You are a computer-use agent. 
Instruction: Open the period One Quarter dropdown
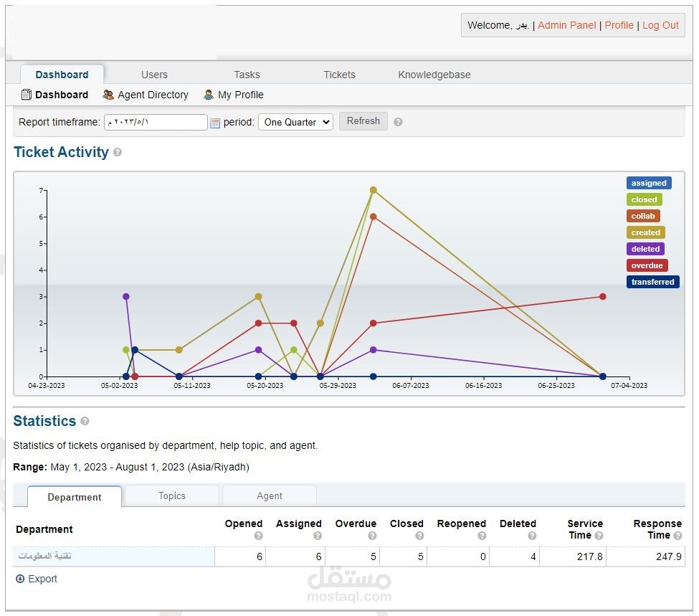(x=295, y=122)
